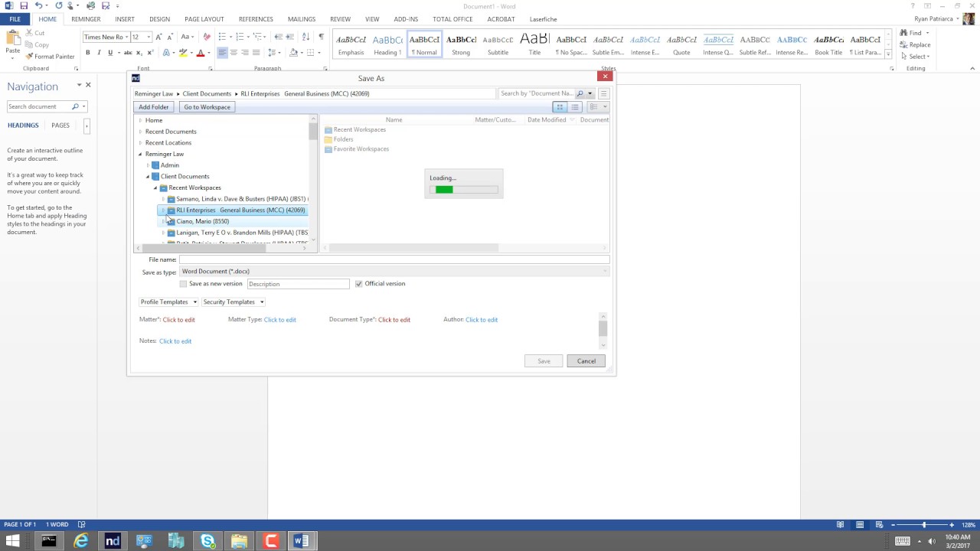Image resolution: width=980 pixels, height=551 pixels.
Task: Toggle the Official version checkbox
Action: pos(358,284)
